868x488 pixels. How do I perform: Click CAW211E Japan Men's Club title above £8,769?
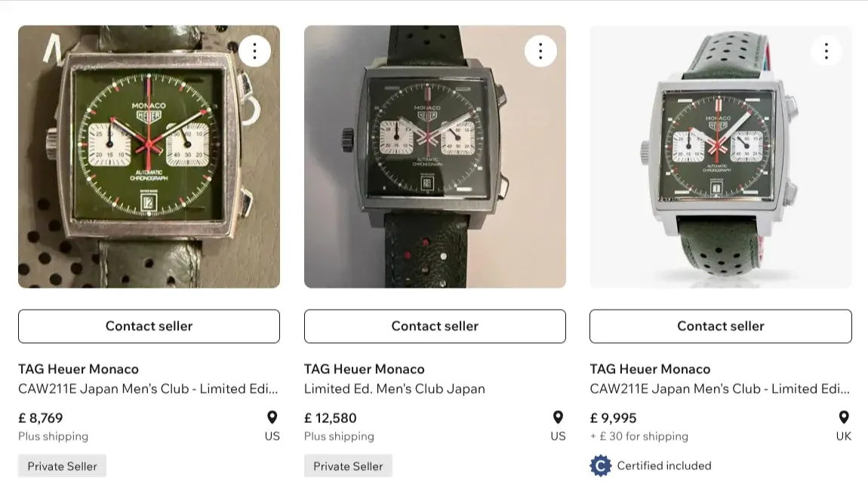pos(148,389)
